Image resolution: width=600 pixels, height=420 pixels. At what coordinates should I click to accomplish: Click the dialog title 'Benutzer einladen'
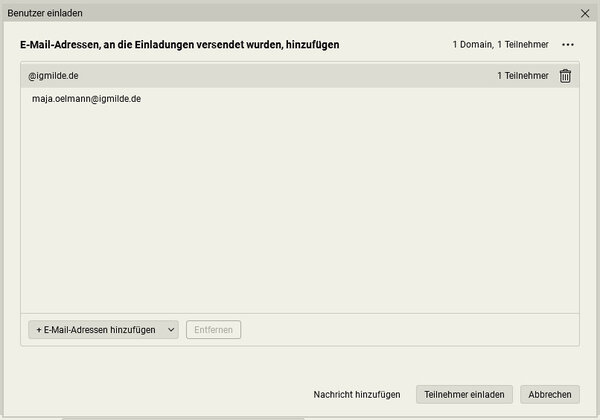[x=45, y=13]
